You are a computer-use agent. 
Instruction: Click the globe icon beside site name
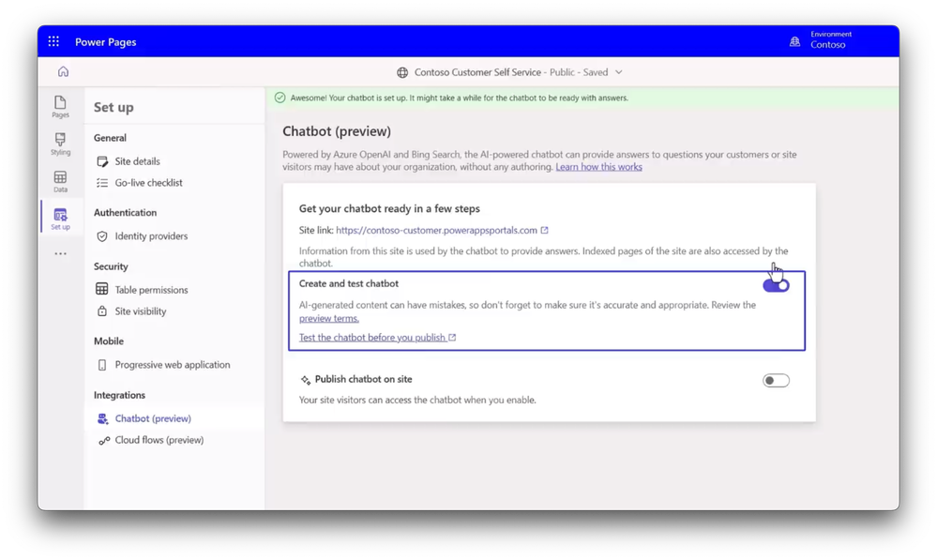tap(402, 72)
